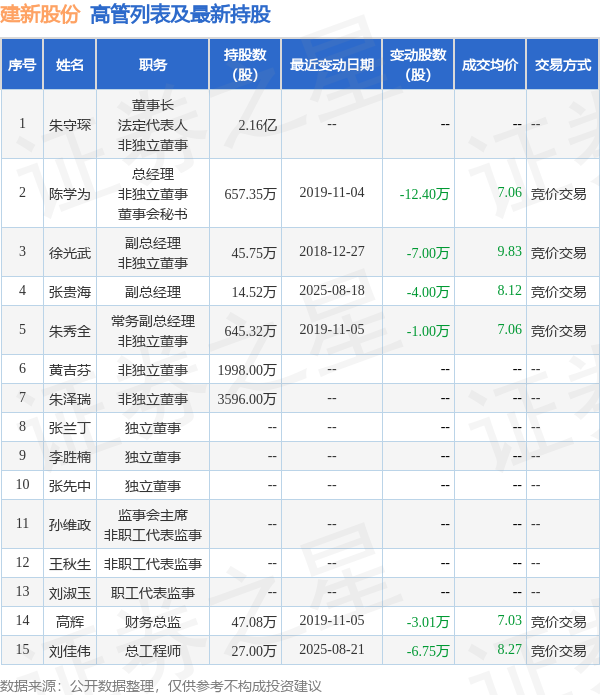Click the 3596.00万 shareholding cell

(x=247, y=399)
